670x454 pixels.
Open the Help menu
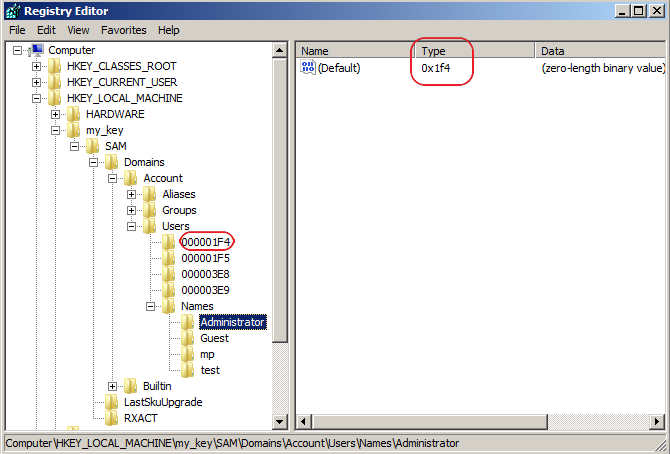click(x=169, y=30)
